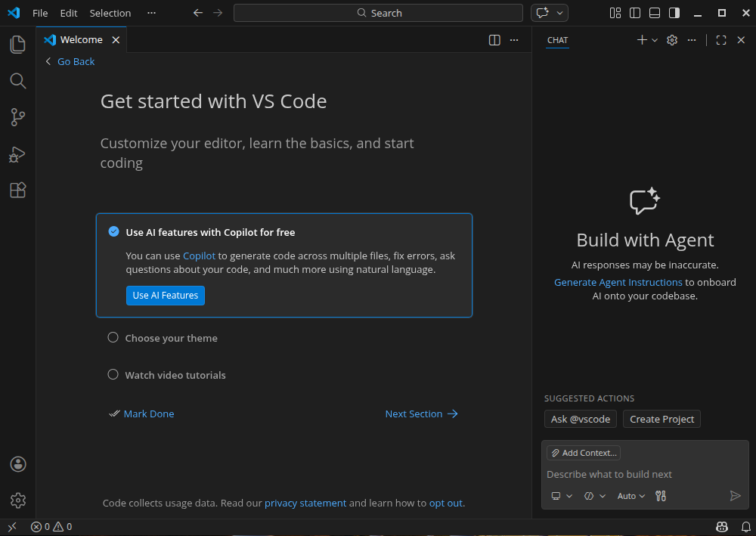Maximize the chat panel
This screenshot has height=536, width=756.
click(720, 40)
